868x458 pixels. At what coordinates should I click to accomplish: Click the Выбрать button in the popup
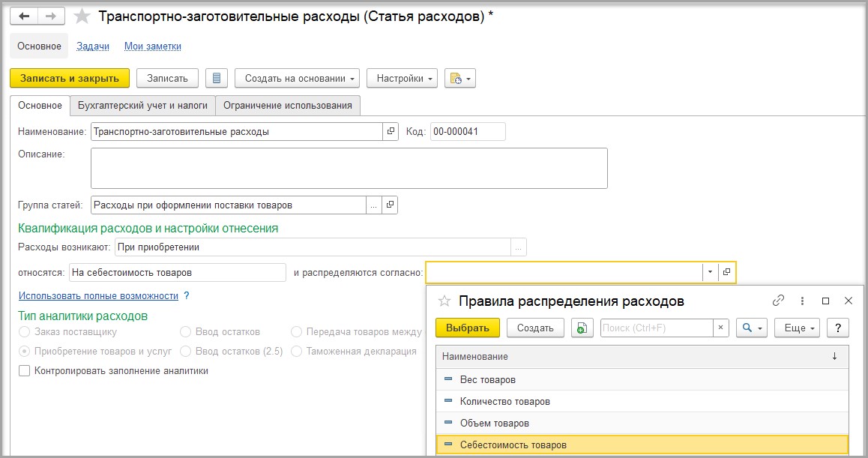(468, 328)
